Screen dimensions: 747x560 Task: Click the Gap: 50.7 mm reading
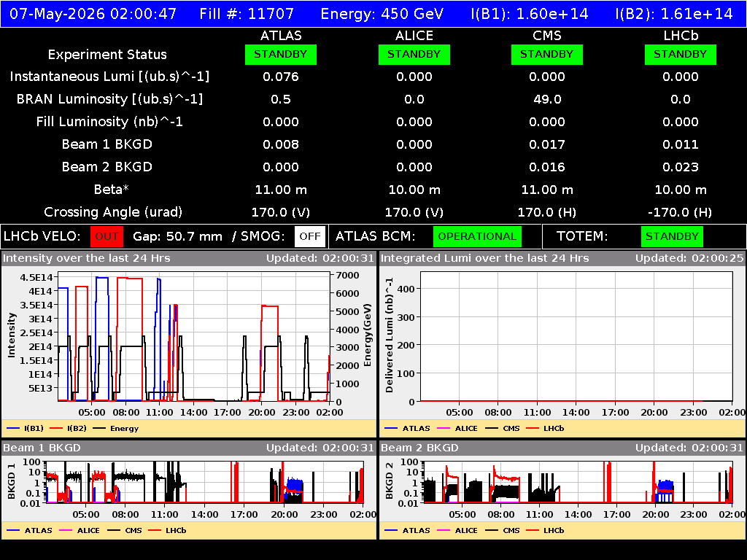(178, 236)
